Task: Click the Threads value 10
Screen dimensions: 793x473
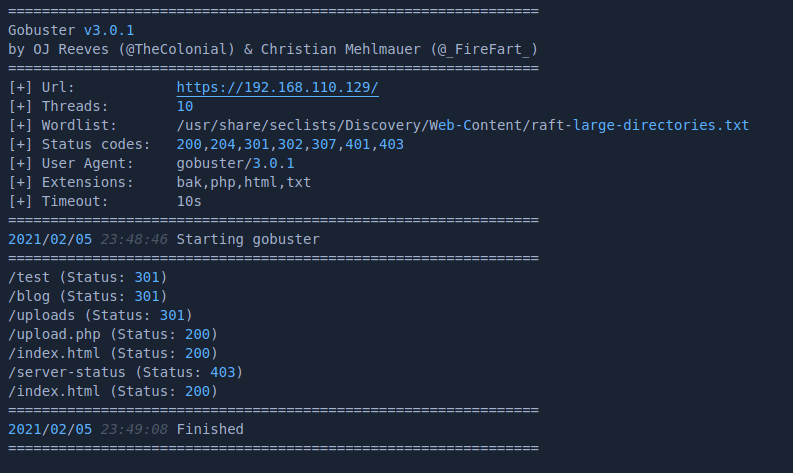Action: click(185, 106)
